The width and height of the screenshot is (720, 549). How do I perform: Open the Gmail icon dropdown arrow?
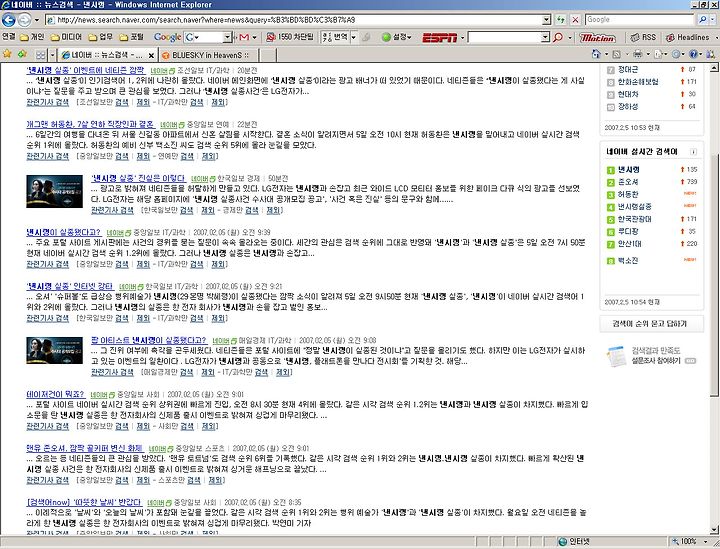(254, 37)
